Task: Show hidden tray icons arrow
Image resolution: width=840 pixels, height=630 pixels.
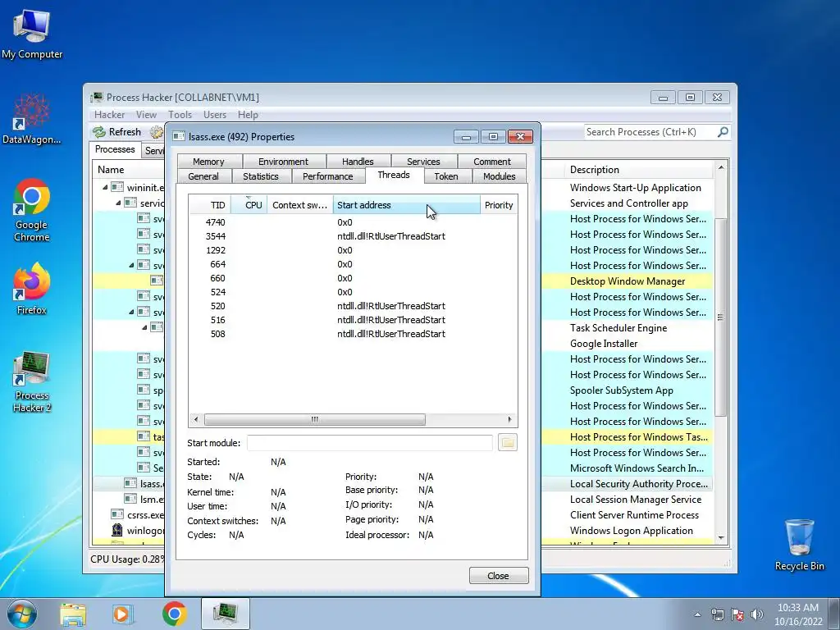Action: tap(697, 614)
